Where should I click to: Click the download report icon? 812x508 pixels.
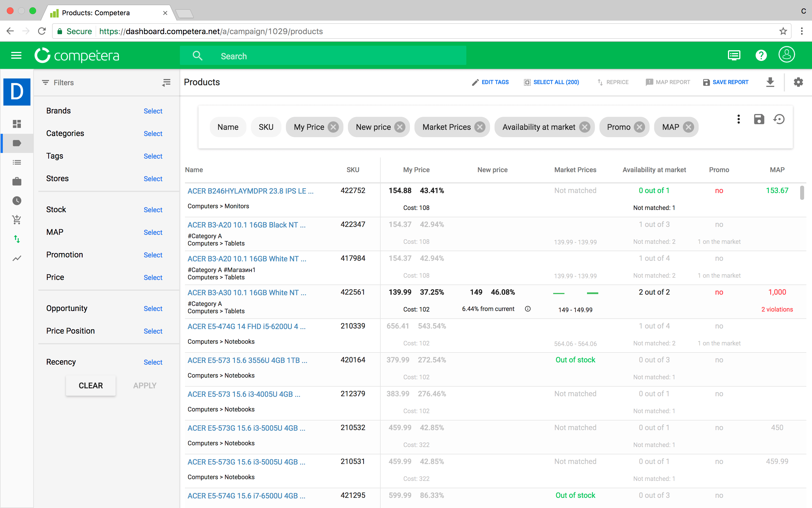point(770,82)
